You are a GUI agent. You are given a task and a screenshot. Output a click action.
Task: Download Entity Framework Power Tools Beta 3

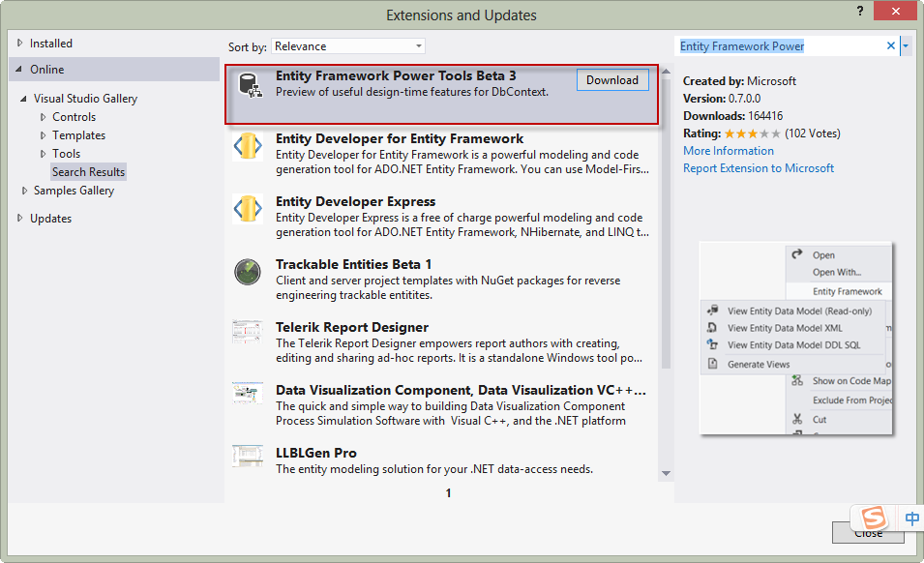[612, 80]
